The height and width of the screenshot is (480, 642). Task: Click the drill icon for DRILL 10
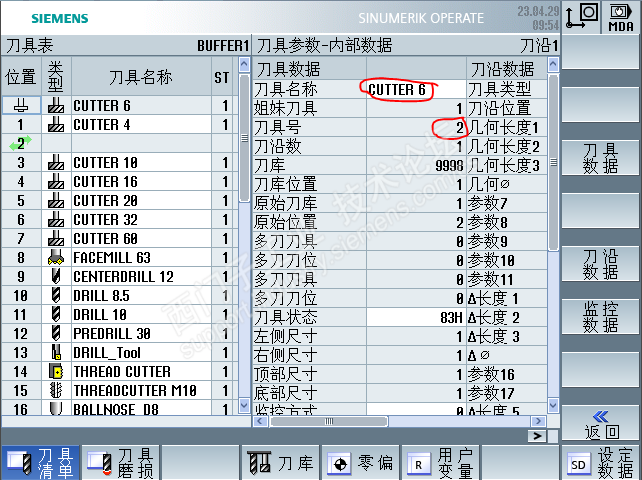[56, 315]
